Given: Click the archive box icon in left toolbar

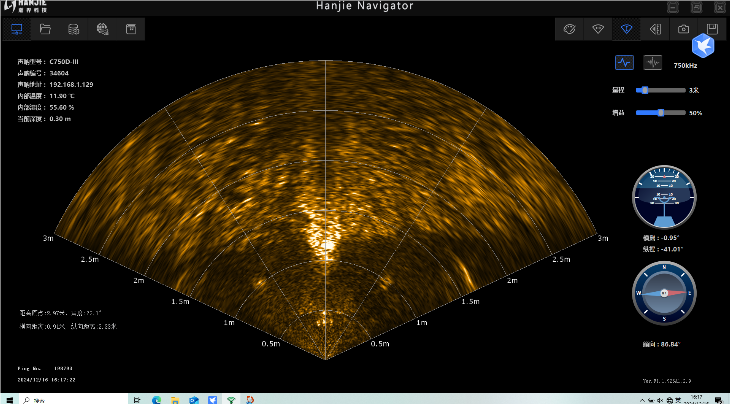Looking at the screenshot, I should 130,29.
